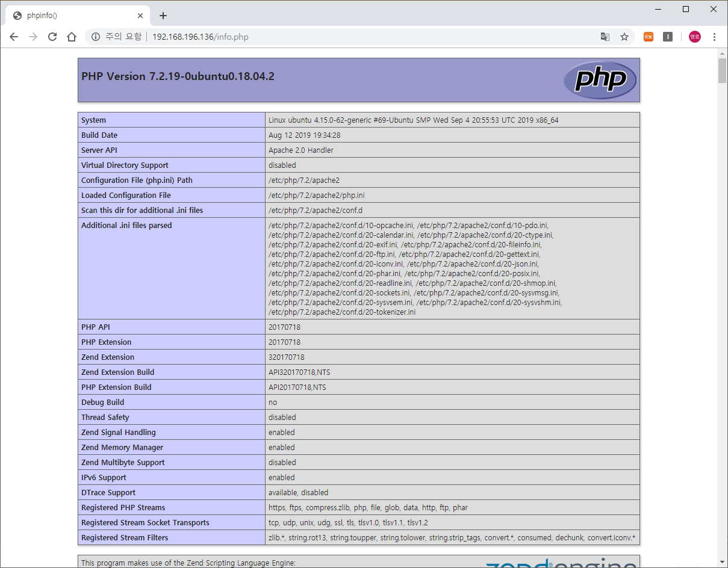This screenshot has height=568, width=728.
Task: Click the Aug 12 2019 19:34:28 value
Action: tap(305, 135)
